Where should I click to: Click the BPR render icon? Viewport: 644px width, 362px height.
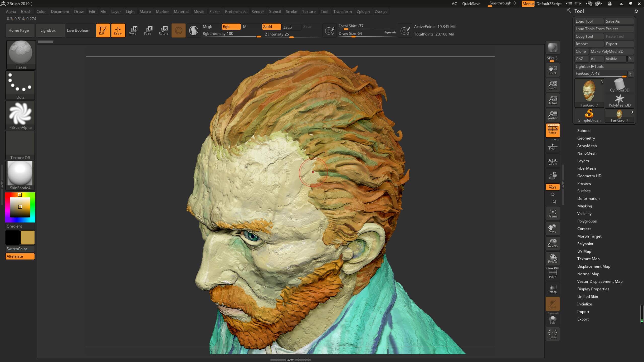tap(553, 48)
